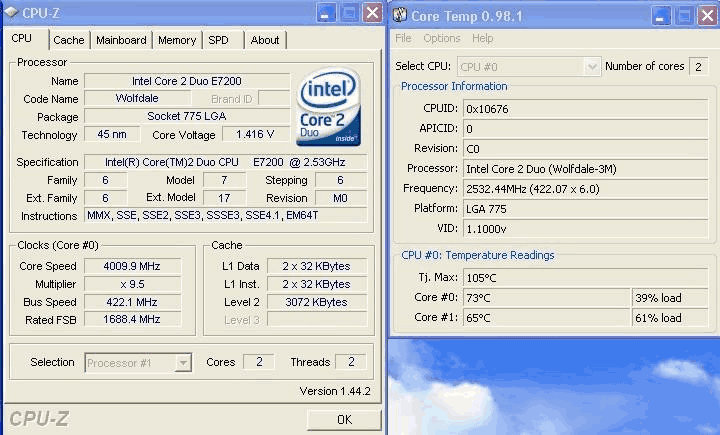The image size is (720, 435).
Task: Click the VID value 1.1000v
Action: (585, 229)
